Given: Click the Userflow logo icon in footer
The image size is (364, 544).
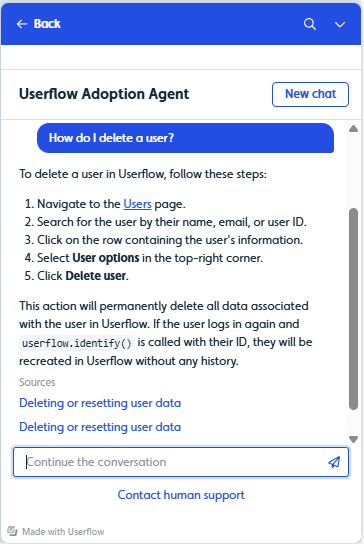Looking at the screenshot, I should click(12, 531).
